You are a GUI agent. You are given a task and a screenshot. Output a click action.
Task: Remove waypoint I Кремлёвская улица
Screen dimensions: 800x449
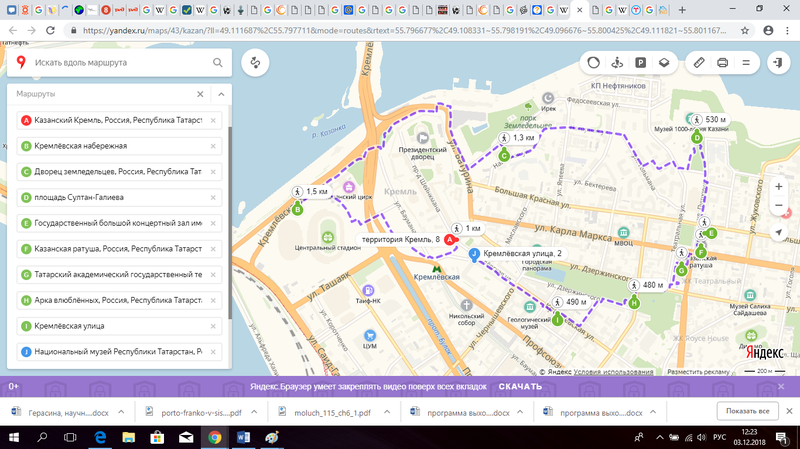213,326
